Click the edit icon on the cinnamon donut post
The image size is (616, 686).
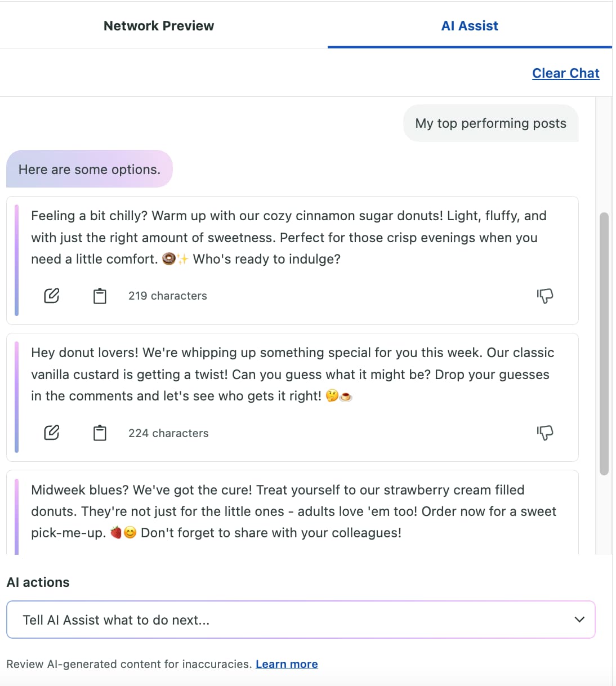(x=51, y=295)
